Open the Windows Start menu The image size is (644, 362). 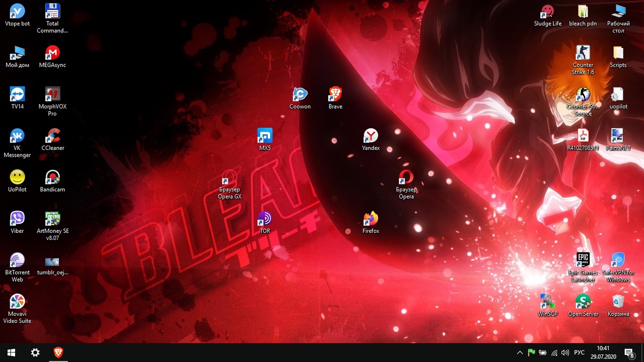point(11,352)
